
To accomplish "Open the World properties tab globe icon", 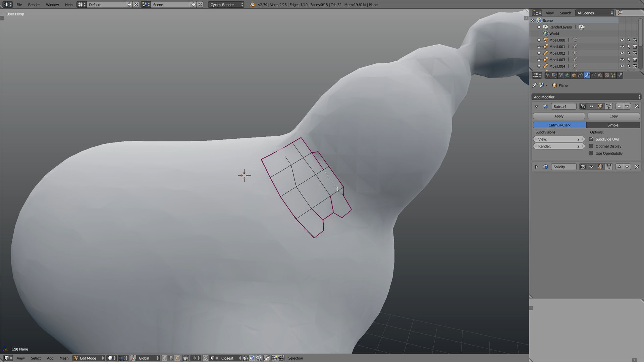I will pos(567,75).
